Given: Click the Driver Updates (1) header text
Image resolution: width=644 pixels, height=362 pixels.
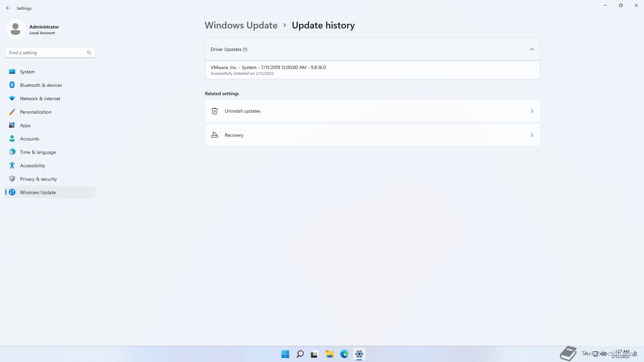Looking at the screenshot, I should coord(229,49).
